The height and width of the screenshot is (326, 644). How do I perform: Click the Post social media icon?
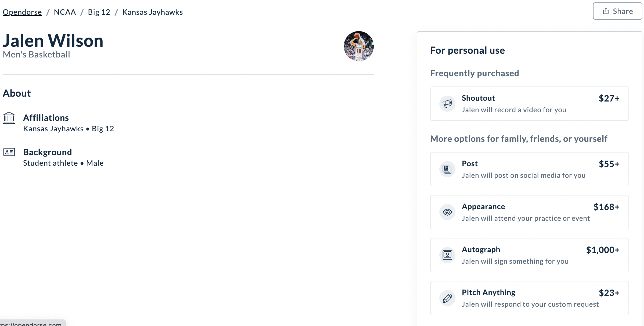[447, 169]
